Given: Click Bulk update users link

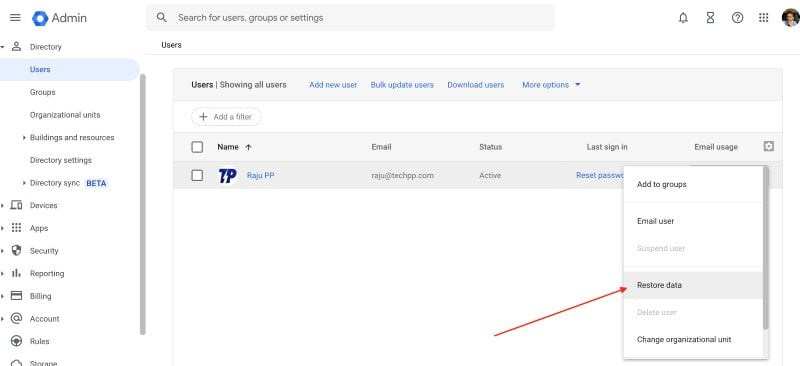Looking at the screenshot, I should 402,85.
